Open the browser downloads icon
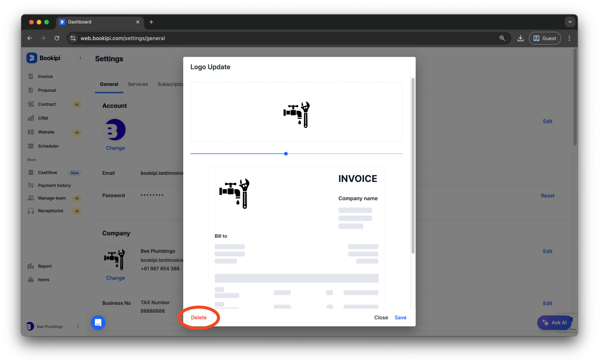 (520, 38)
